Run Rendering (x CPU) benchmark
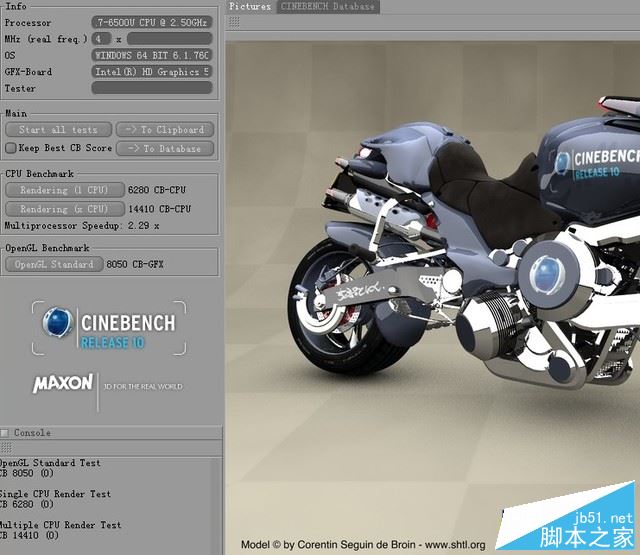The image size is (640, 555). click(64, 209)
